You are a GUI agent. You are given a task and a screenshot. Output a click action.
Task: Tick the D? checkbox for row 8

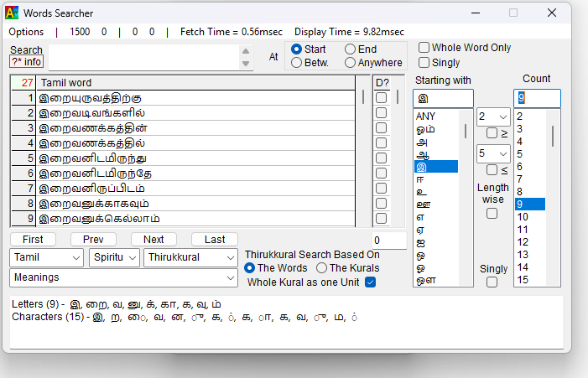[381, 204]
